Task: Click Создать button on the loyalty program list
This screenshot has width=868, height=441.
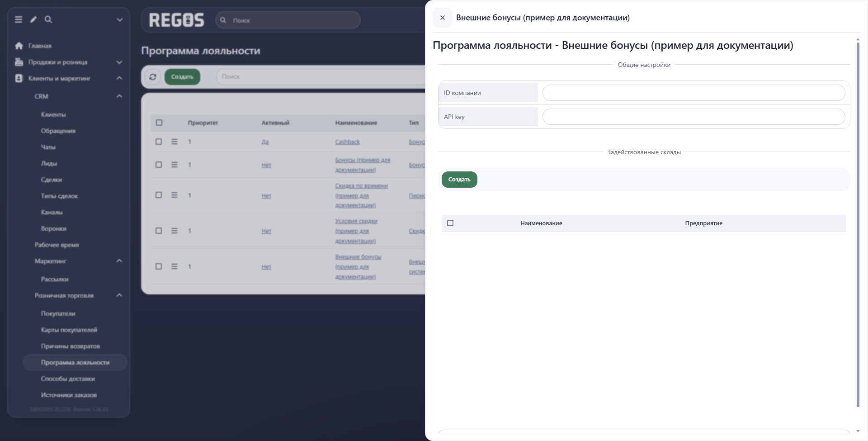Action: click(182, 77)
